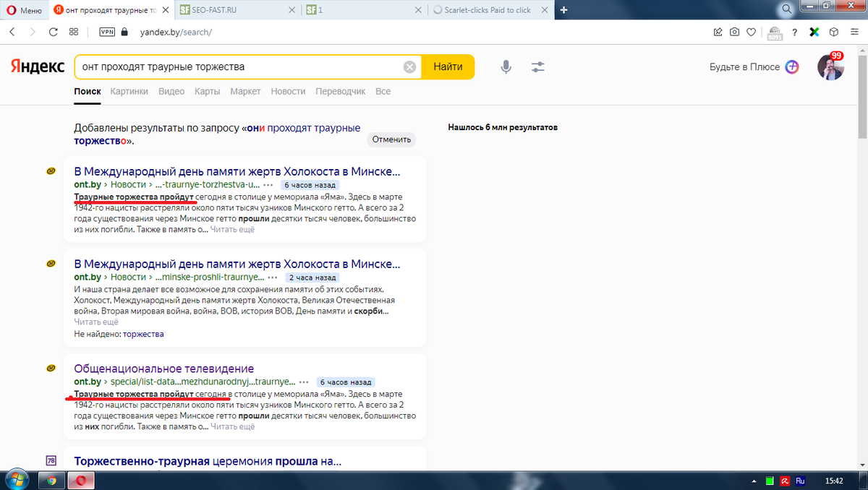Click the first result favicon

point(51,171)
